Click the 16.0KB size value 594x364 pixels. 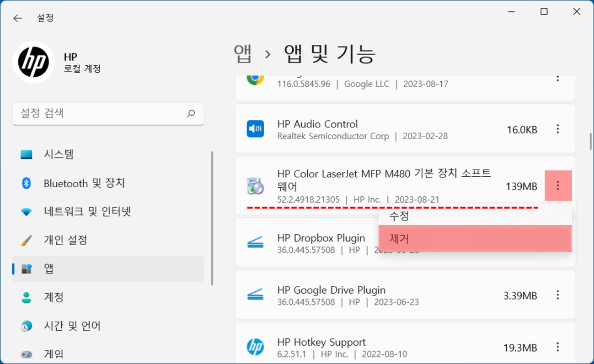[522, 130]
